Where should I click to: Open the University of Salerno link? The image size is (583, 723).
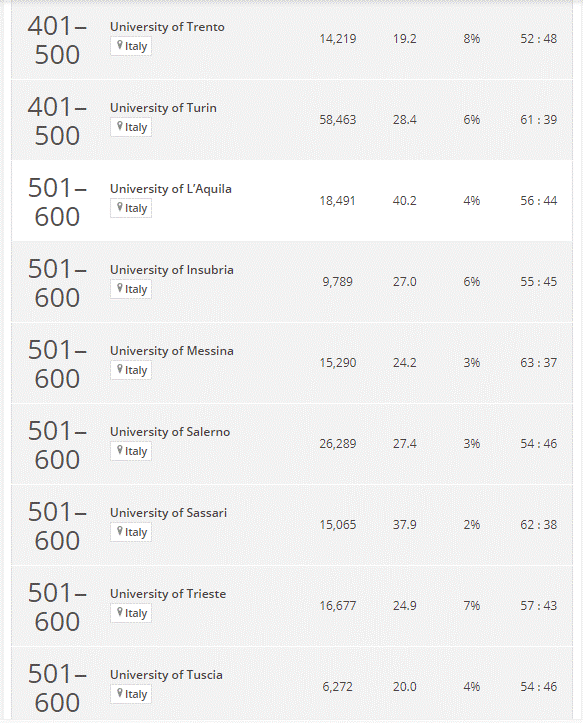[x=170, y=432]
